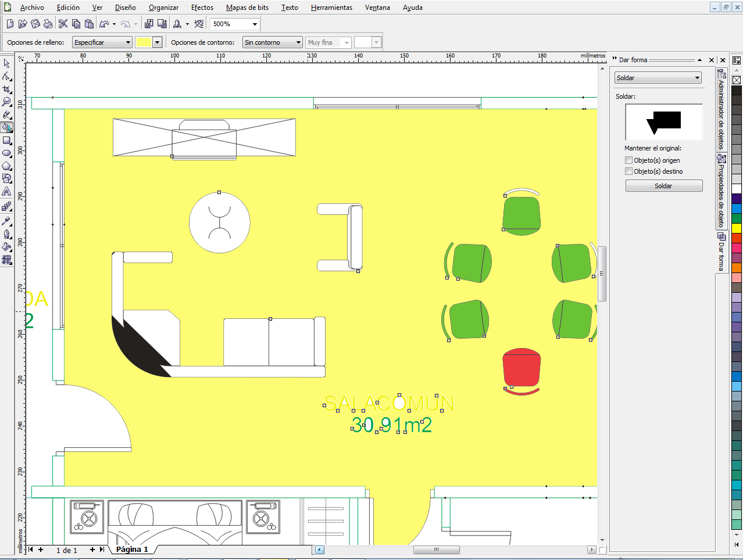Enable the Objeto(s) origen checkbox
Screen dimensions: 743x560
(628, 160)
